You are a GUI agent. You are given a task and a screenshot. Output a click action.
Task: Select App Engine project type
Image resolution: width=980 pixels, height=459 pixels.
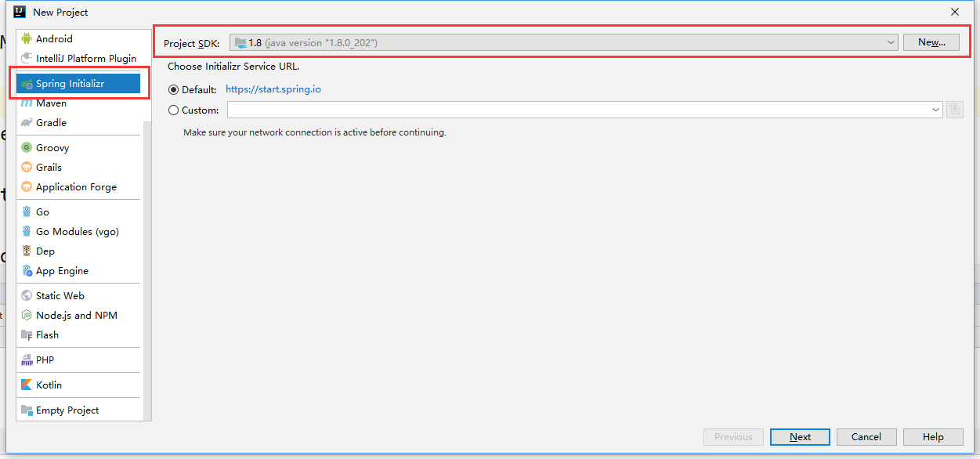click(x=79, y=270)
